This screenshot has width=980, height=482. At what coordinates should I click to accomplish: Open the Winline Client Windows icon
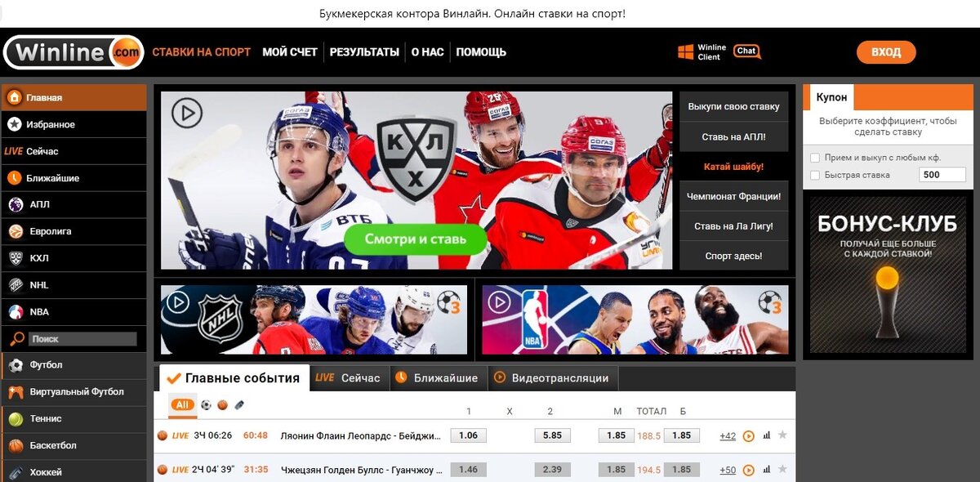coord(685,52)
